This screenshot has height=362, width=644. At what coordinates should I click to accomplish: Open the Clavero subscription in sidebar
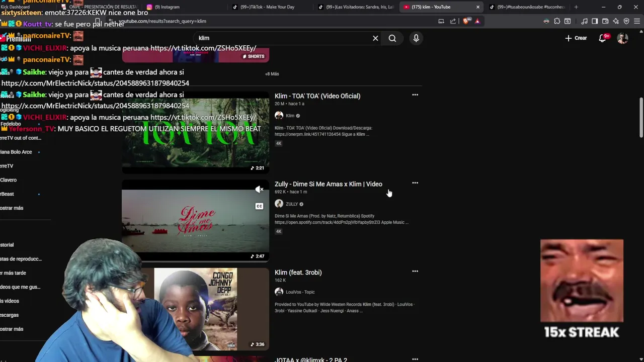pyautogui.click(x=9, y=180)
